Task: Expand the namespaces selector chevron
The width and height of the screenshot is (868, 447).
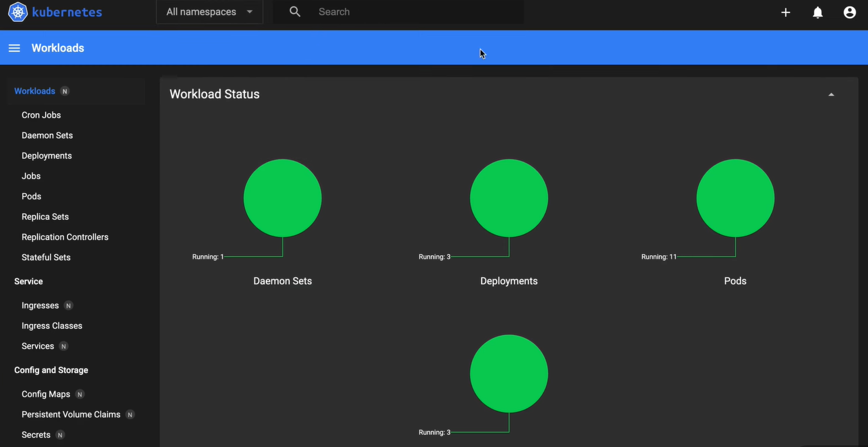Action: tap(250, 11)
